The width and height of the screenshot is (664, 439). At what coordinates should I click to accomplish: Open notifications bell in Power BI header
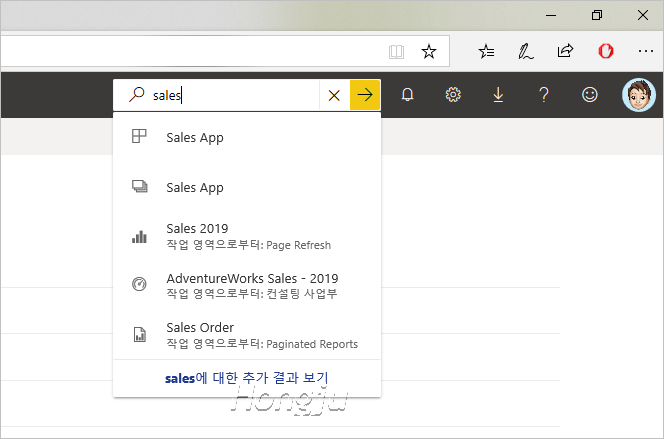(407, 94)
